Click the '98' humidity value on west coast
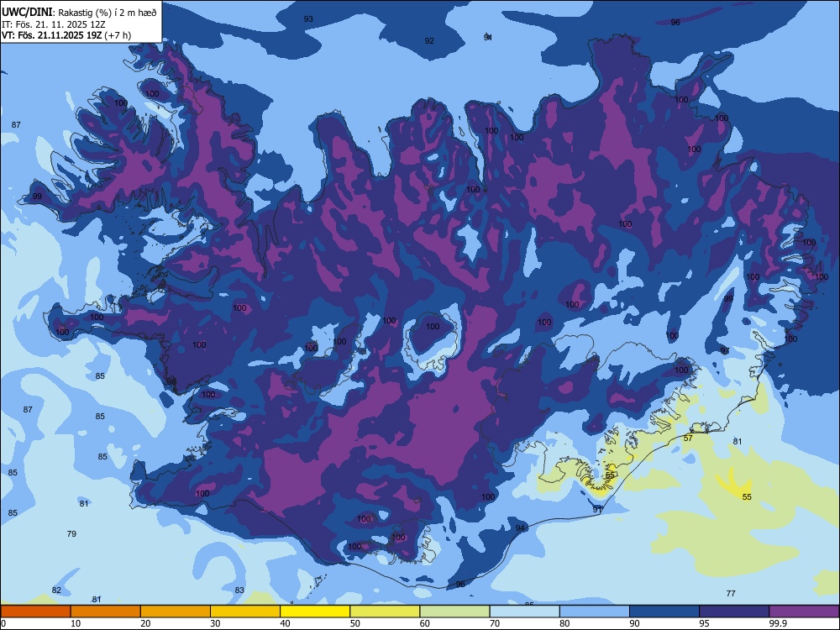The width and height of the screenshot is (840, 630). (171, 381)
